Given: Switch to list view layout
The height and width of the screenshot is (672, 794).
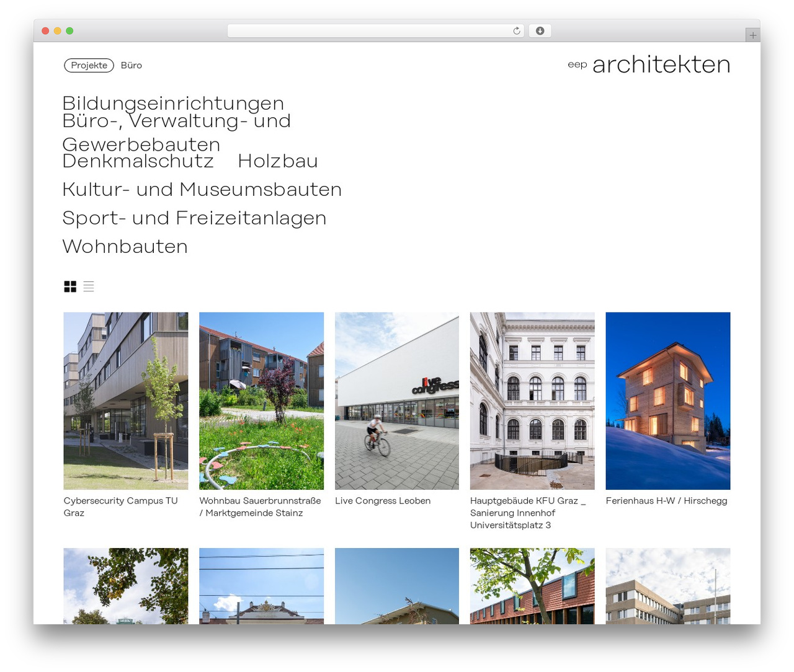Looking at the screenshot, I should coord(89,286).
